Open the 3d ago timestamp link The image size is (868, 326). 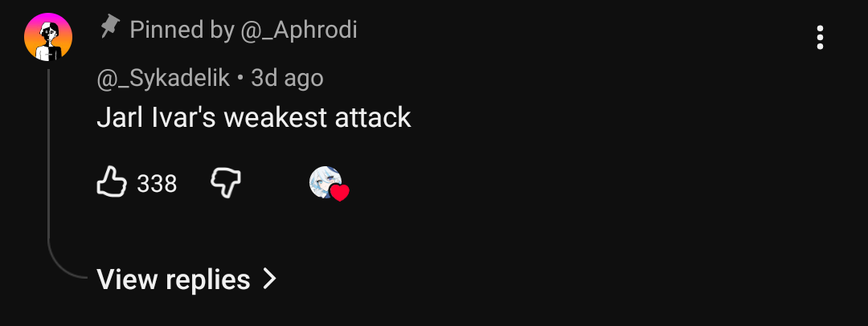287,79
